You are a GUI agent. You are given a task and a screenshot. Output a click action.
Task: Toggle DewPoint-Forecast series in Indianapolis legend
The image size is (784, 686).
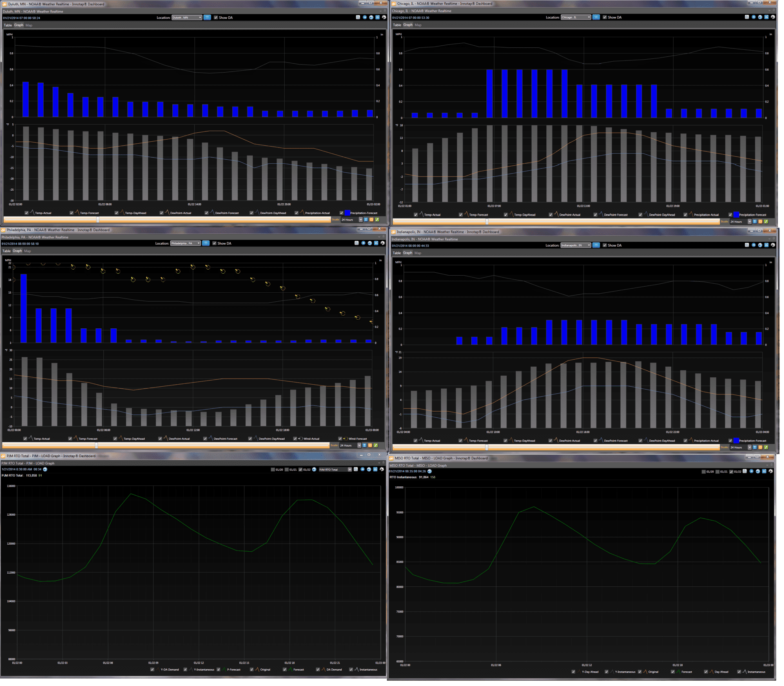595,441
